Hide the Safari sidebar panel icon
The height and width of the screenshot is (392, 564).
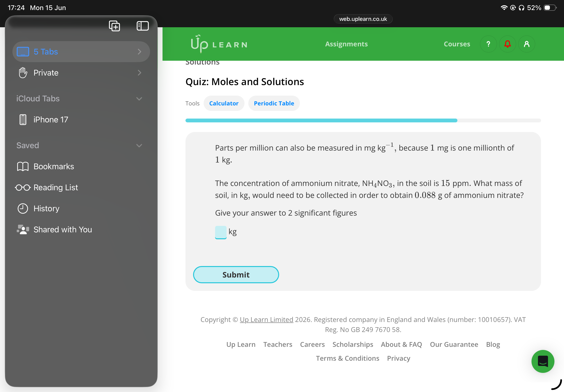tap(143, 26)
